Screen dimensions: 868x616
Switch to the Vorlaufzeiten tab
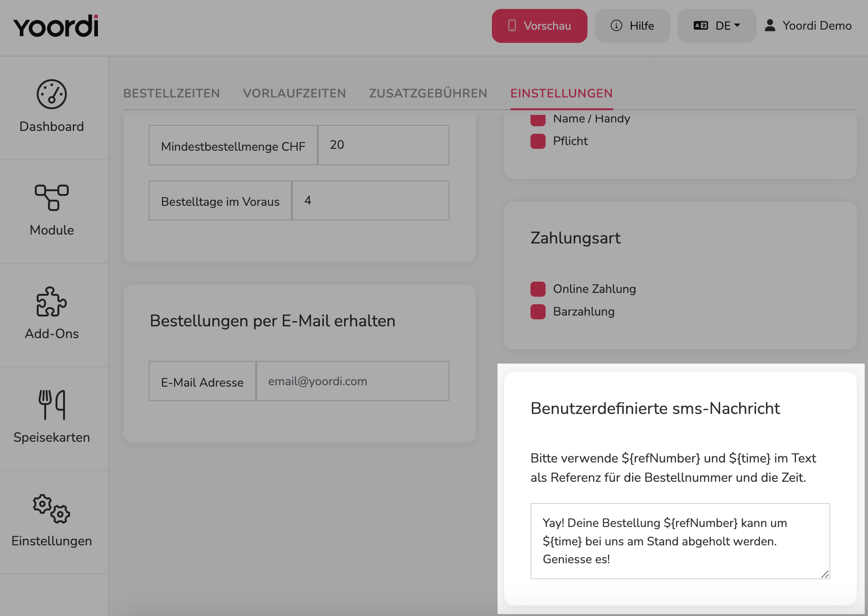pos(294,93)
